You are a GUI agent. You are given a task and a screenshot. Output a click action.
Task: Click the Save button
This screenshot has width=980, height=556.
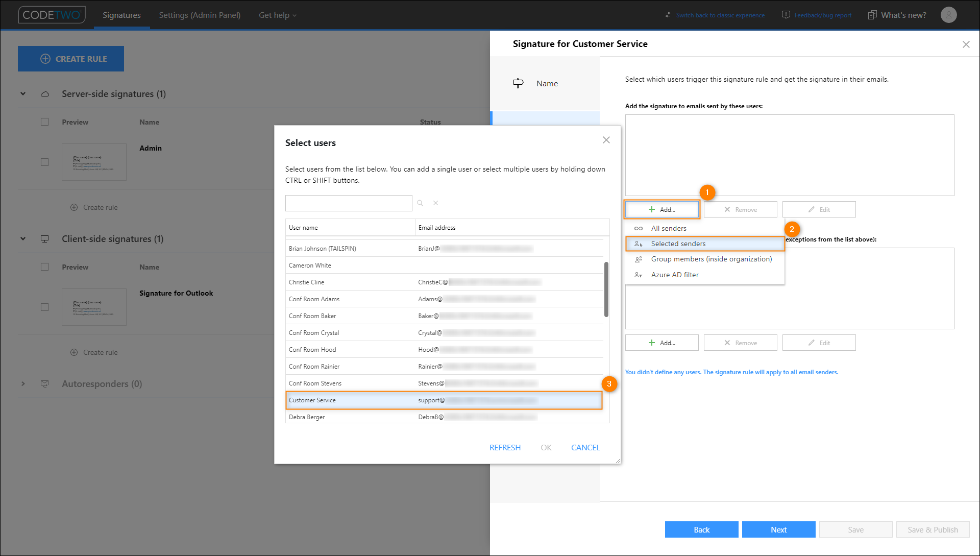(855, 529)
